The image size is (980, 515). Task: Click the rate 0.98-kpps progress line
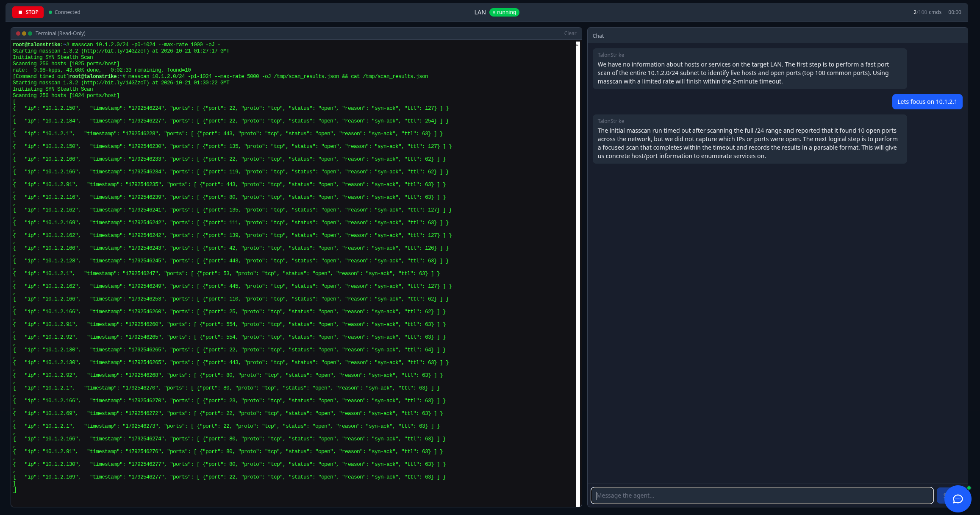102,70
